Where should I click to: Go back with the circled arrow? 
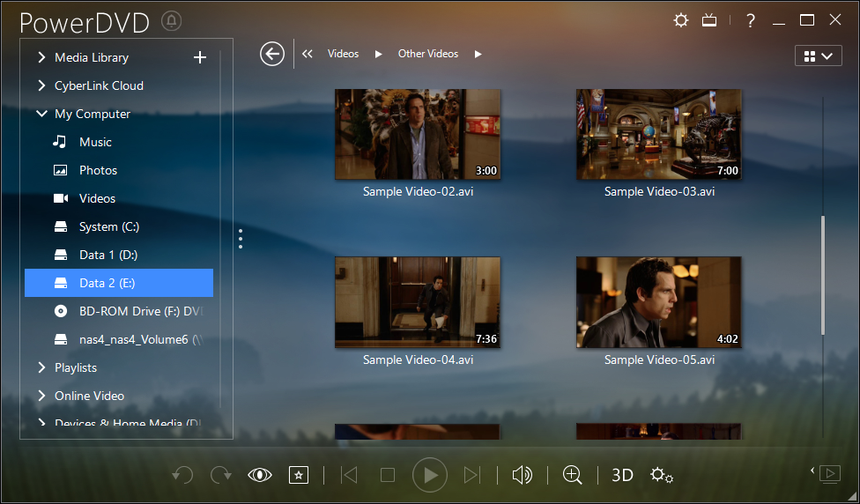click(x=272, y=54)
